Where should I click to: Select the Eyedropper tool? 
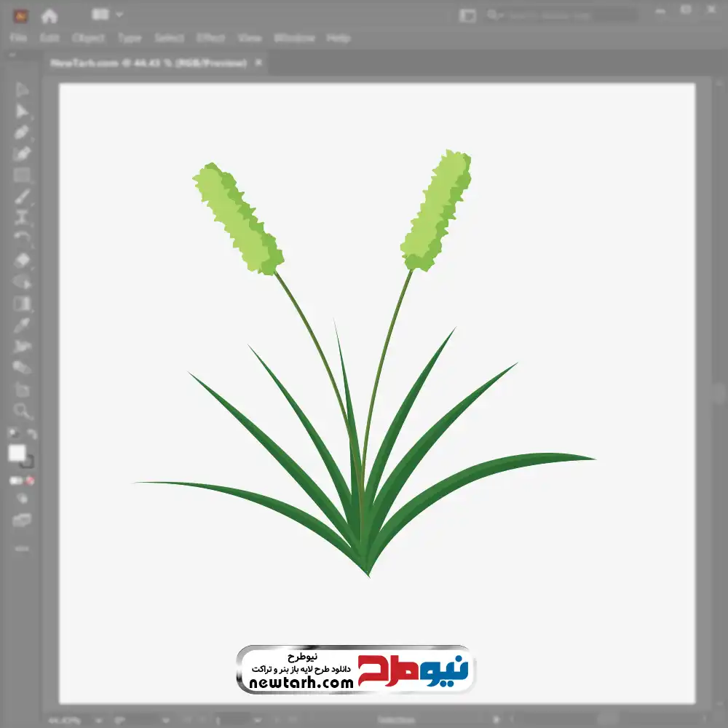point(21,325)
